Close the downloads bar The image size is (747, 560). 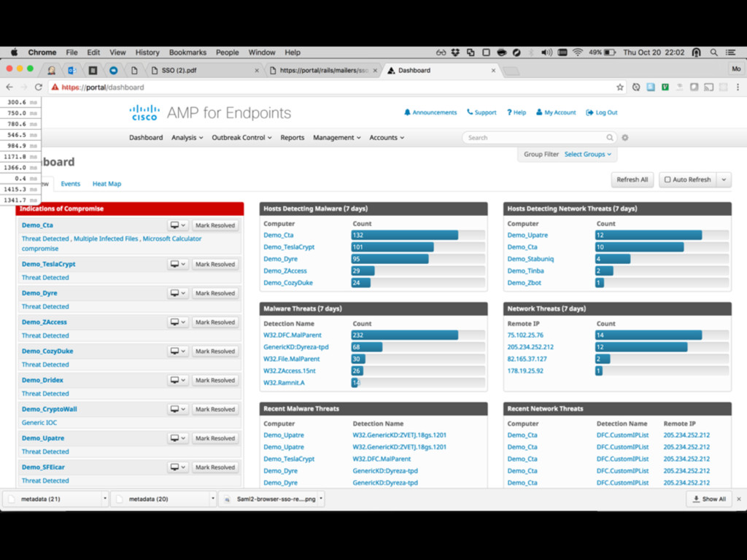tap(739, 499)
